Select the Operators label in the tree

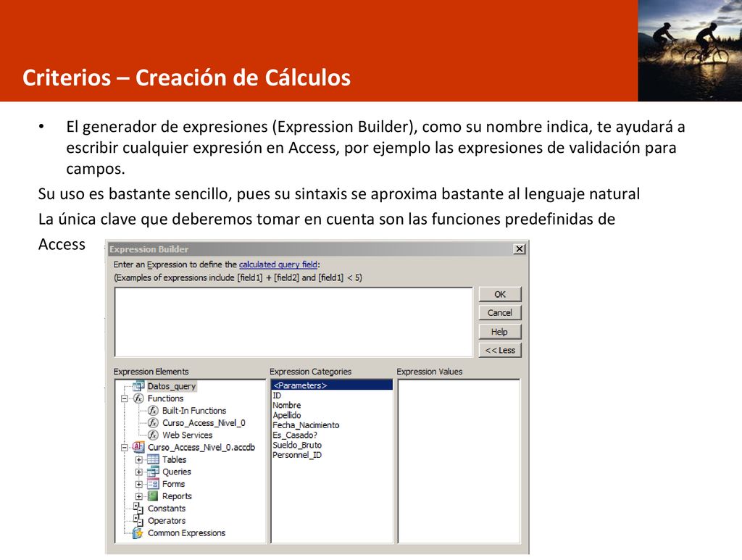167,521
